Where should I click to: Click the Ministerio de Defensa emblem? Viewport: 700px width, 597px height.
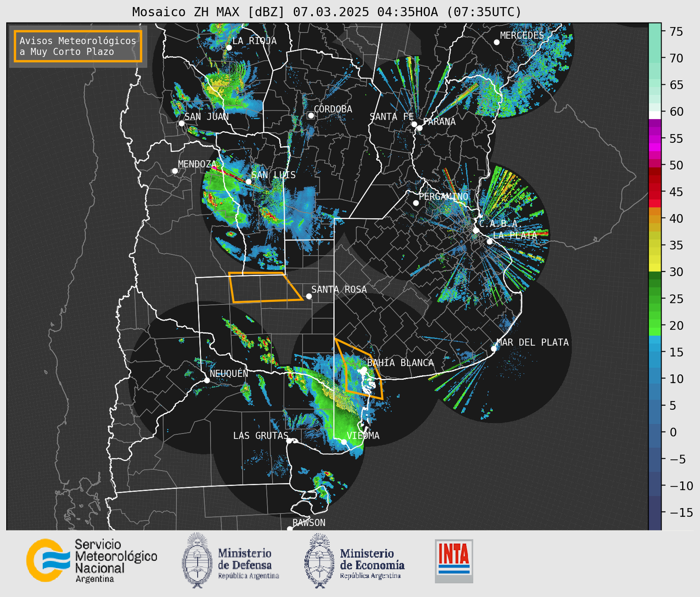click(x=198, y=560)
